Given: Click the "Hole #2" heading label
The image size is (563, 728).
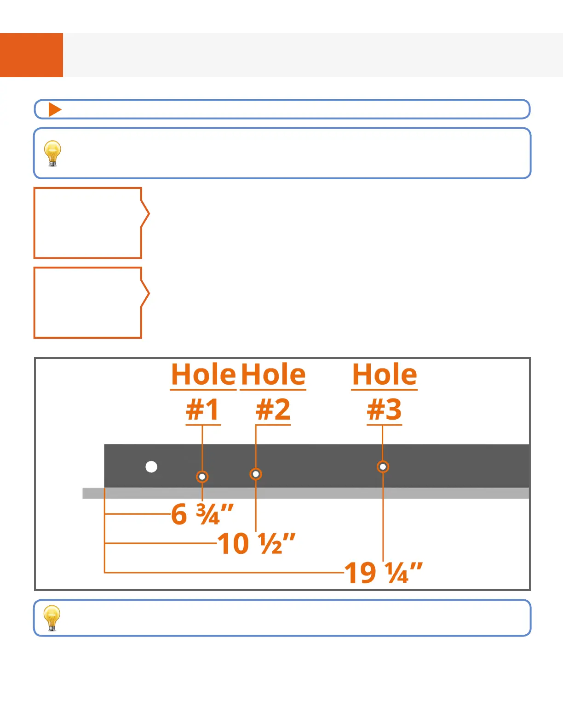Looking at the screenshot, I should [x=273, y=392].
